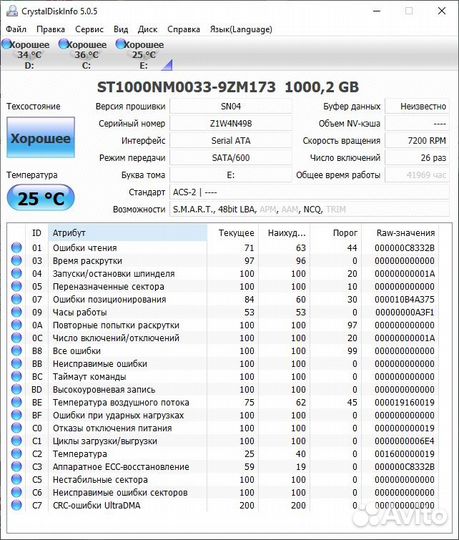Screen dimensions: 459x540
Task: Click the CrystalDiskInfo app icon in title bar
Action: coord(12,11)
